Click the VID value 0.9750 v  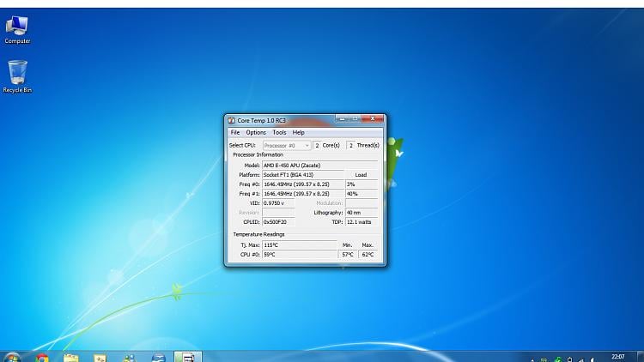pyautogui.click(x=278, y=203)
